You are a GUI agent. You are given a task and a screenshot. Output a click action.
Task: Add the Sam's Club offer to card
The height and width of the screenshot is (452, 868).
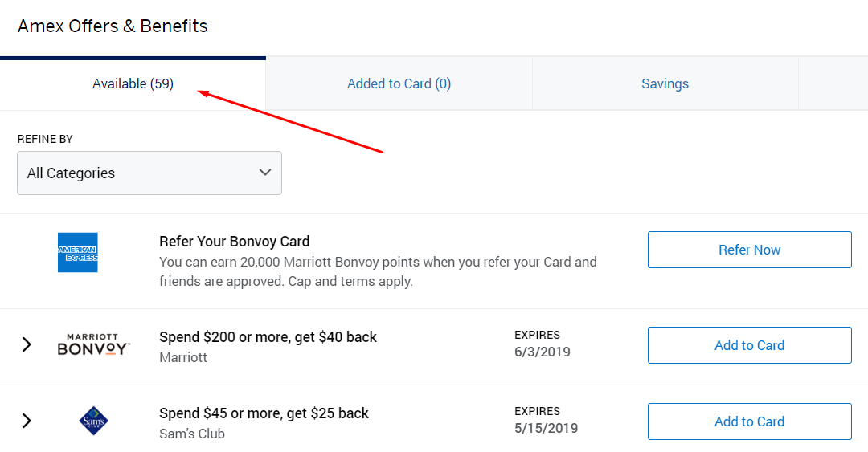750,421
